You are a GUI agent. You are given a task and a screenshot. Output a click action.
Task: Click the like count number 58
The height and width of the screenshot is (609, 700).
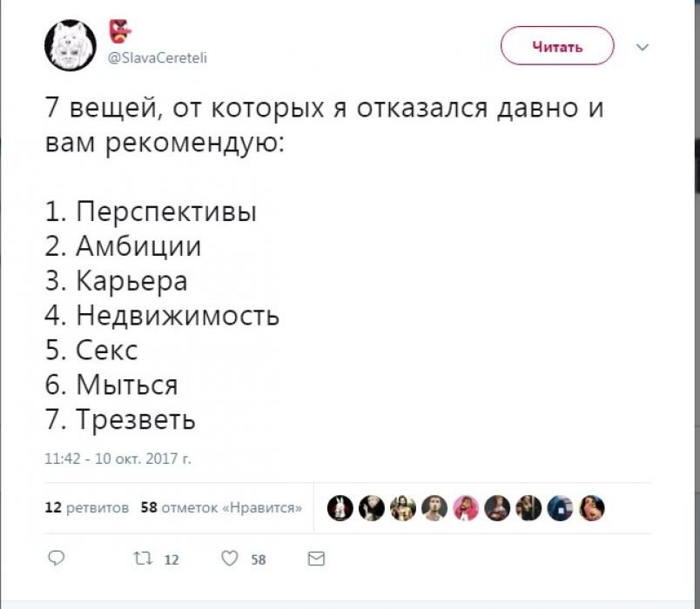pyautogui.click(x=259, y=559)
